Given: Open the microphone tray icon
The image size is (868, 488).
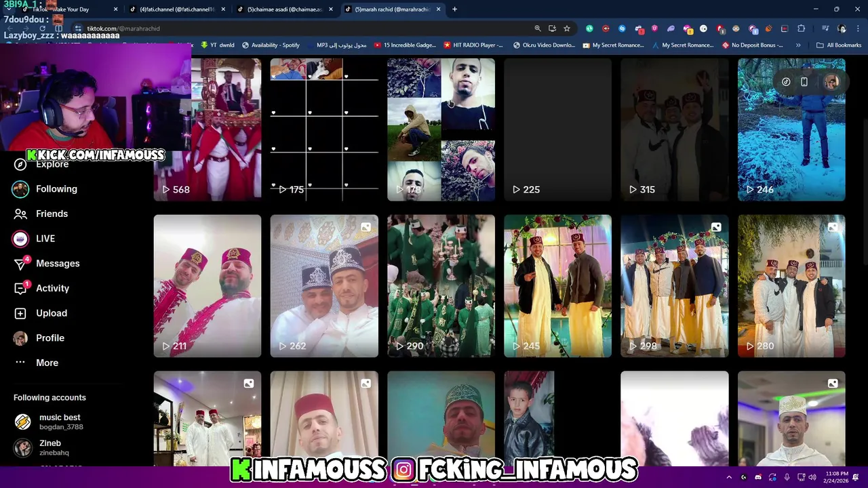Looking at the screenshot, I should 787,477.
